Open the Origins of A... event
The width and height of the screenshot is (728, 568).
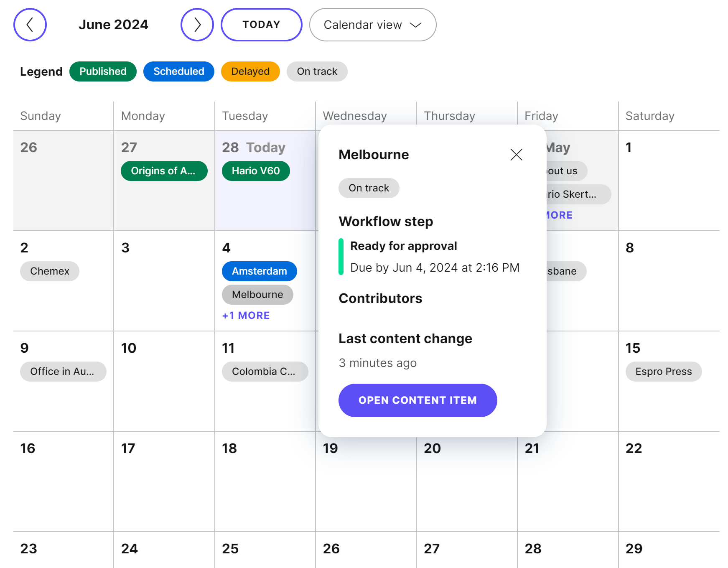164,171
